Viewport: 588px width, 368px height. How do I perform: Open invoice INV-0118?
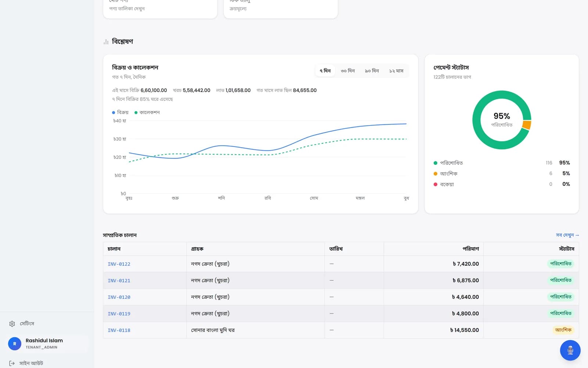click(119, 330)
